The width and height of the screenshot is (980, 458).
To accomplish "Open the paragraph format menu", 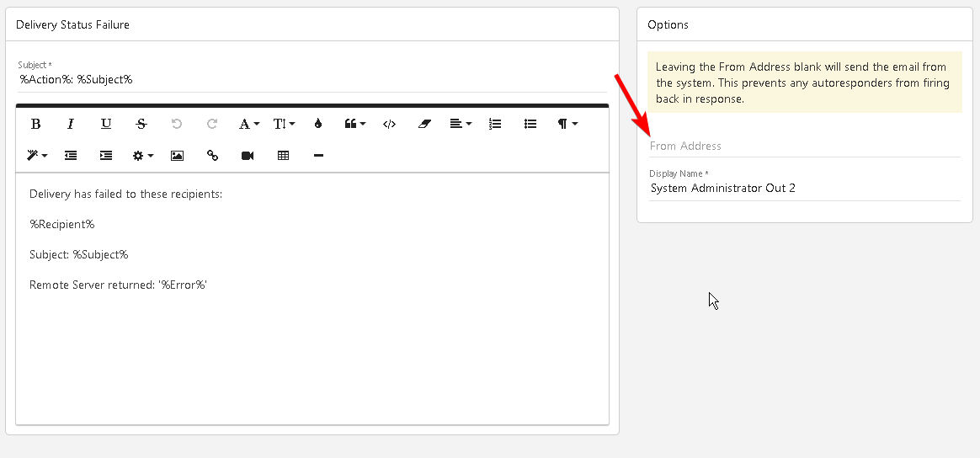I will [567, 124].
